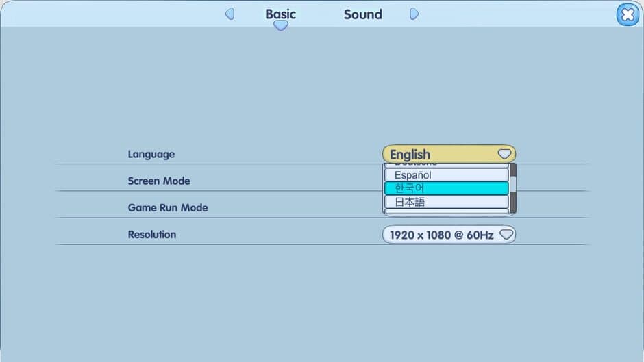Image resolution: width=644 pixels, height=362 pixels.
Task: Select the Basic tab
Action: pyautogui.click(x=280, y=14)
